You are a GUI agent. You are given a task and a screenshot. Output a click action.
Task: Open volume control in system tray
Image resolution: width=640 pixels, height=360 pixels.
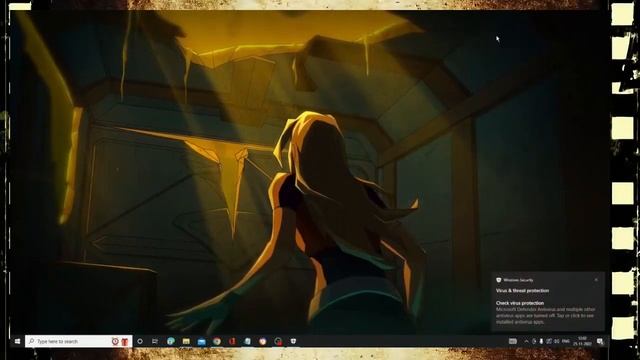tap(557, 341)
